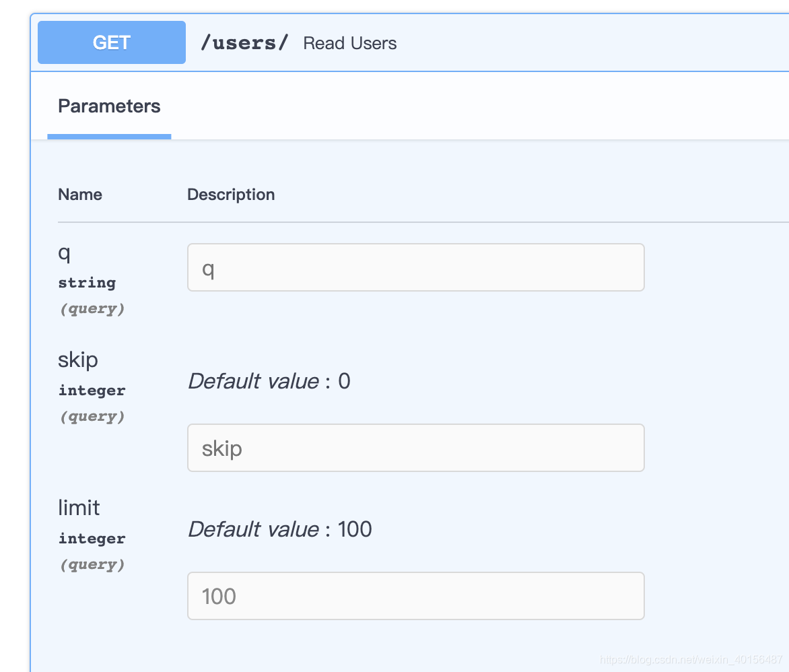Focus the skip parameter input field
This screenshot has height=672, width=789.
tap(415, 448)
